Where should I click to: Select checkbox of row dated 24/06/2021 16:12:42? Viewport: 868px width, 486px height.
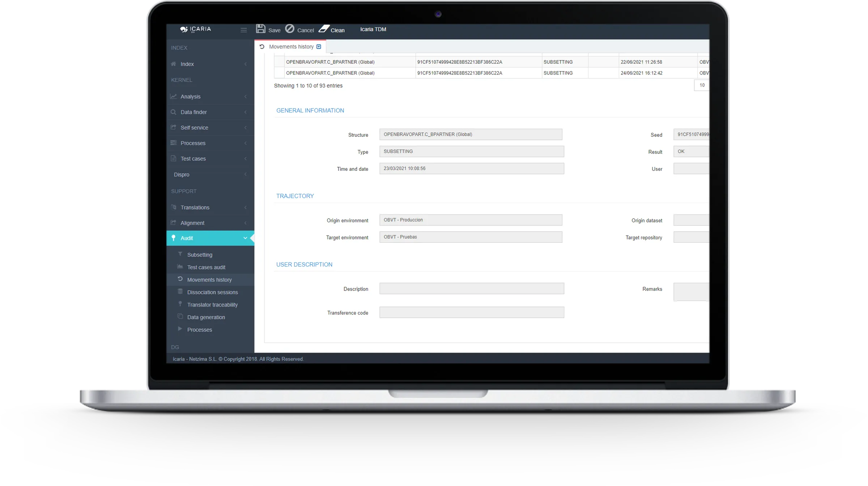tap(279, 73)
